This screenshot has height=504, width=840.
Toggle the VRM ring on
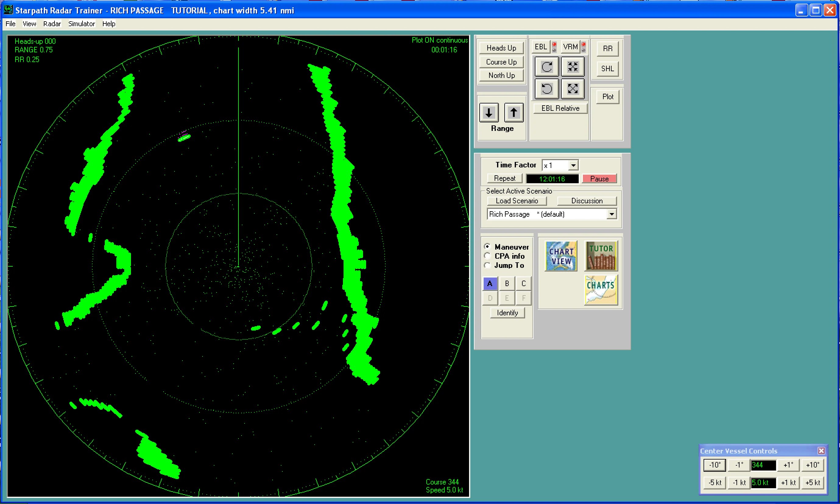coord(570,47)
